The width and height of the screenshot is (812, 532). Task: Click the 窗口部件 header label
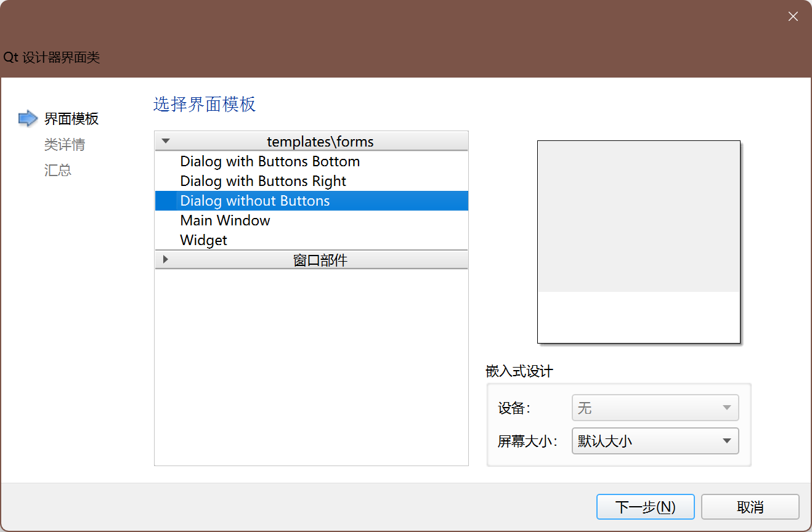(320, 260)
